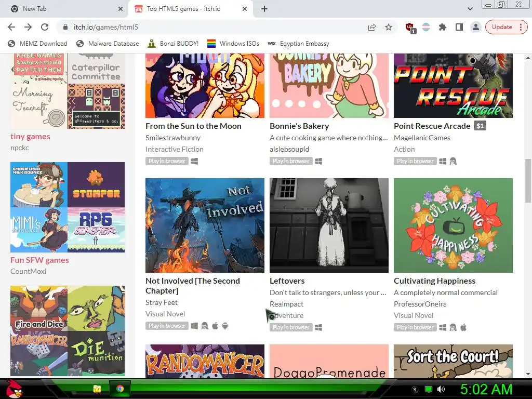Viewport: 532px width, 399px height.
Task: Click the site lock icon in address bar
Action: tap(65, 27)
